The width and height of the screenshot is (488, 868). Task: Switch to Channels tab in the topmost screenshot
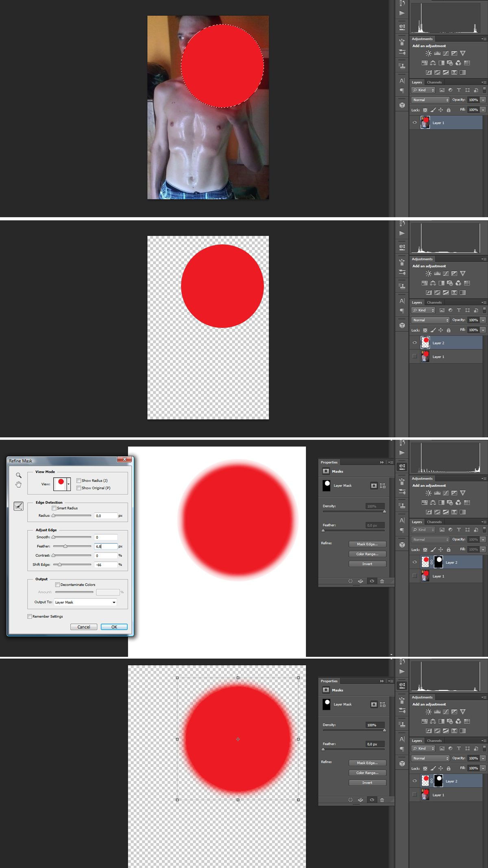click(x=434, y=82)
